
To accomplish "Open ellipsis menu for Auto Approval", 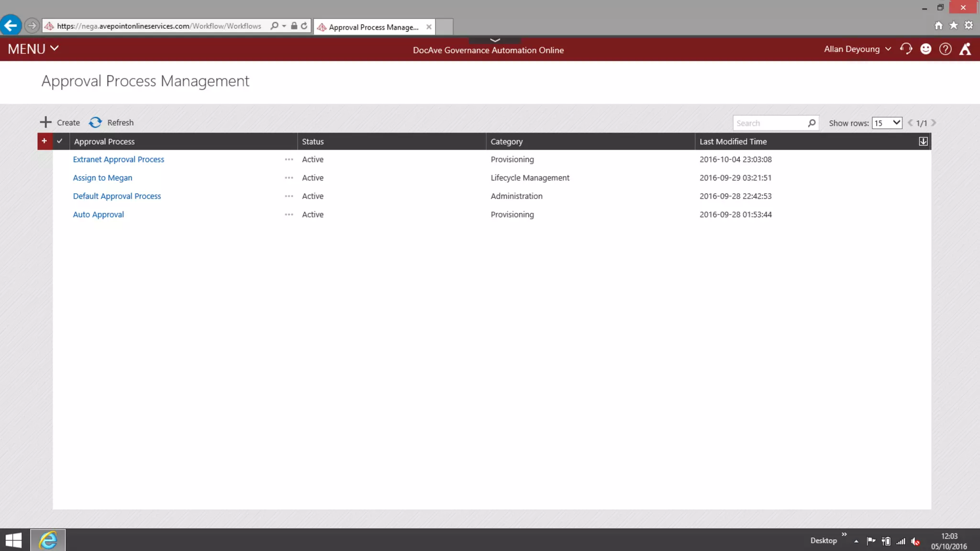I will pos(289,215).
